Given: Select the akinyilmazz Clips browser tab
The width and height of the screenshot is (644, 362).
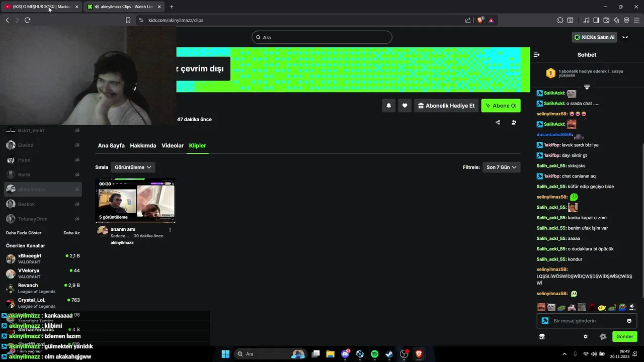Looking at the screenshot, I should pyautogui.click(x=124, y=7).
